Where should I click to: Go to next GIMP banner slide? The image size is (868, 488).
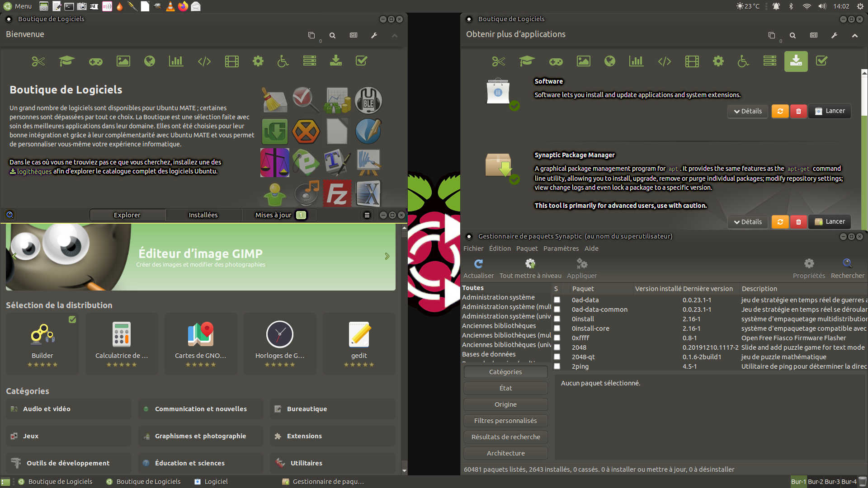pyautogui.click(x=387, y=256)
